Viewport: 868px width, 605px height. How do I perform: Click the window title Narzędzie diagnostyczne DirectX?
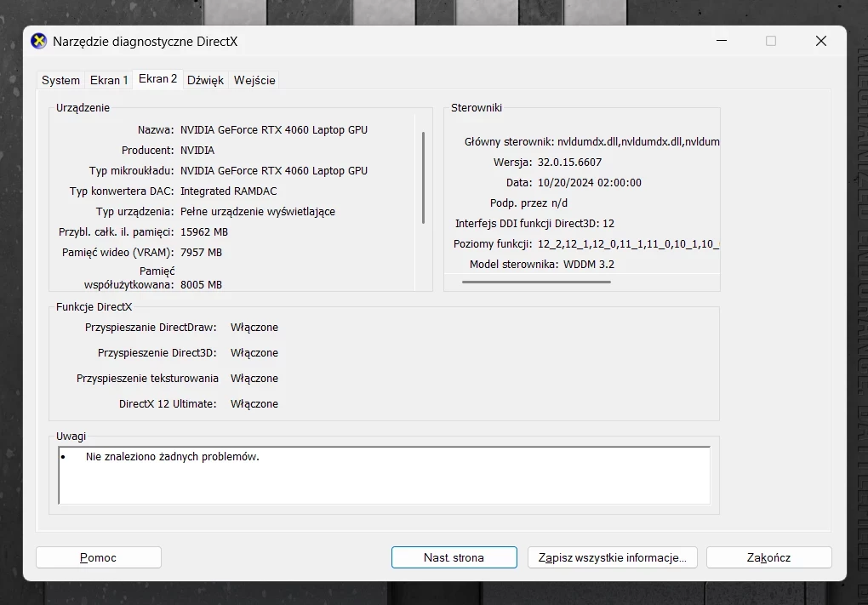tap(145, 42)
